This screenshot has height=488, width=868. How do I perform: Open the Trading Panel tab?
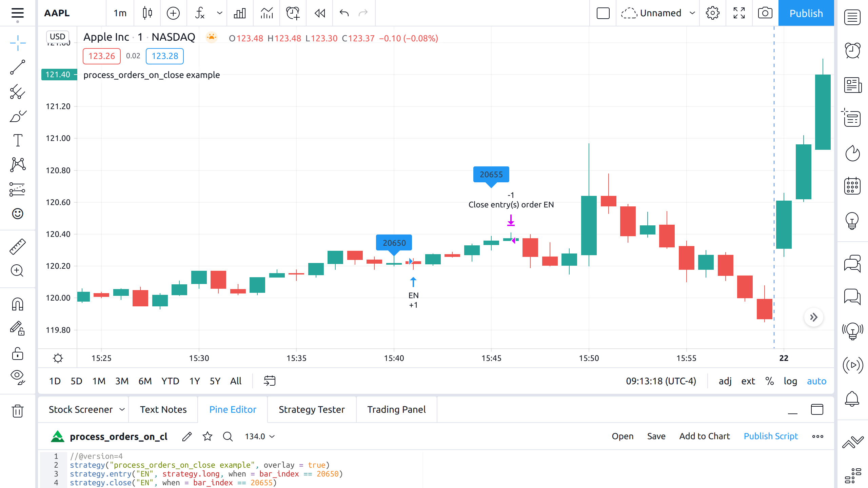point(396,409)
